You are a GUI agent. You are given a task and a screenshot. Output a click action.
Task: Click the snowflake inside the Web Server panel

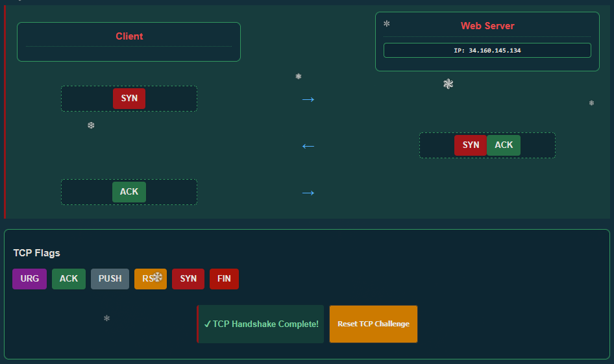[387, 24]
